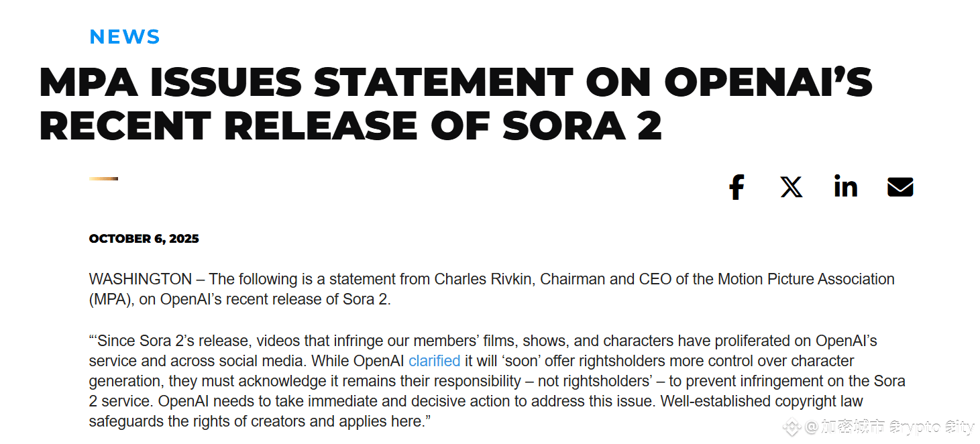Click headline text 'RECENT RELEASE OF SORA 2'

[351, 125]
